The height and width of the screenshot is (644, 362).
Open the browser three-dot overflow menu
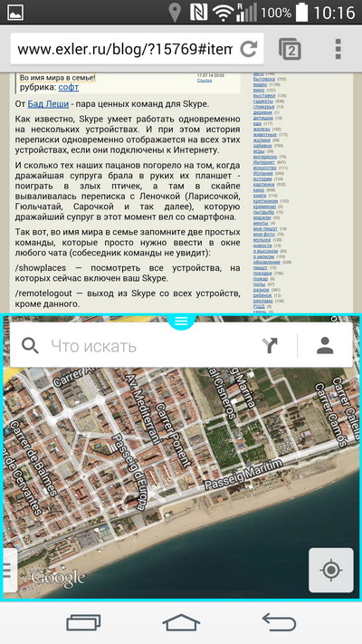click(338, 49)
